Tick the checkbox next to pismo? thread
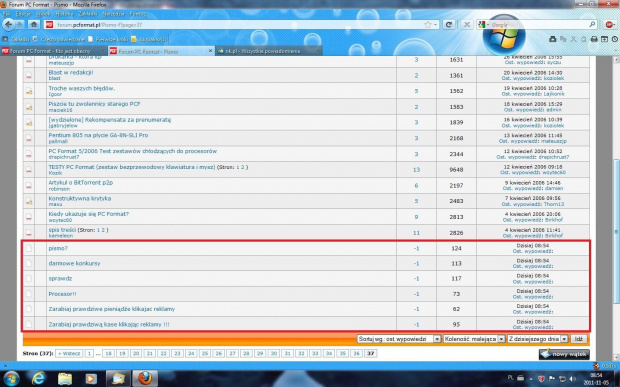620x387 pixels. (29, 248)
